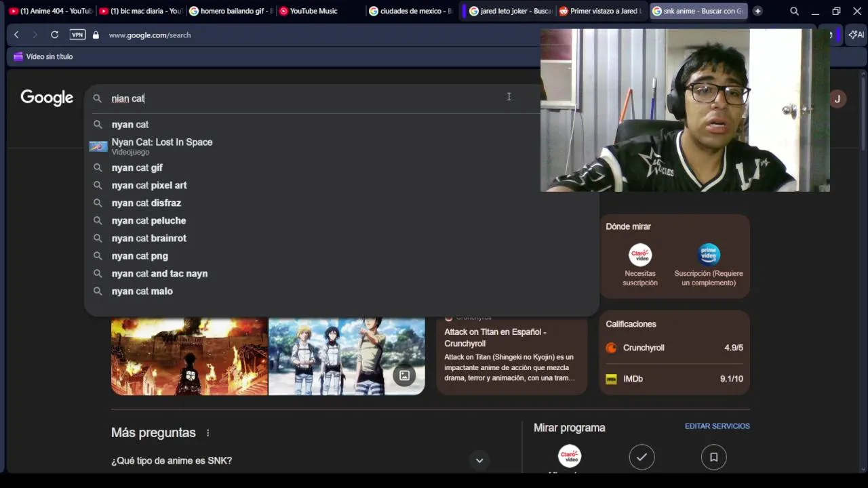Click the Claro video icon under Dónde mirar
Screen dimensions: 868x488
(640, 254)
